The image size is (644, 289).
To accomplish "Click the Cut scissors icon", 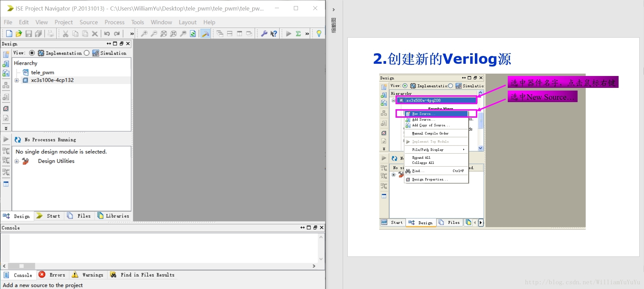I will point(66,34).
